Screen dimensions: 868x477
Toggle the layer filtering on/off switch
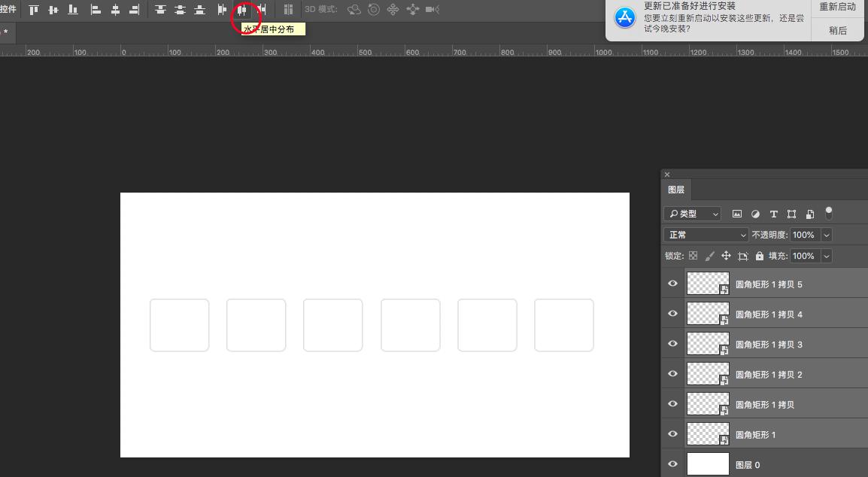(828, 214)
